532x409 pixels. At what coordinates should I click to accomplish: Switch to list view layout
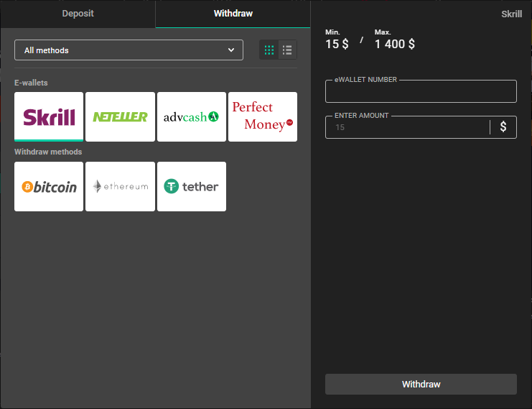[x=287, y=50]
